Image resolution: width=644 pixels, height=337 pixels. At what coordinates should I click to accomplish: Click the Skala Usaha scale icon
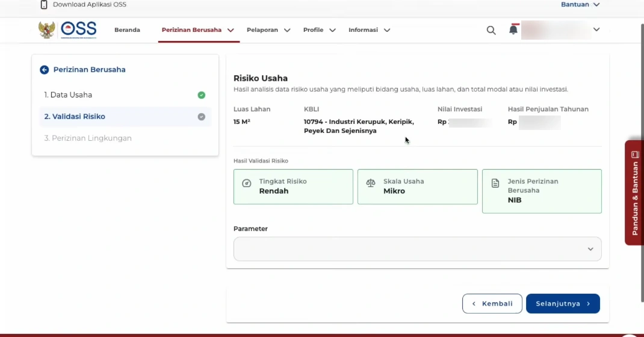point(371,183)
